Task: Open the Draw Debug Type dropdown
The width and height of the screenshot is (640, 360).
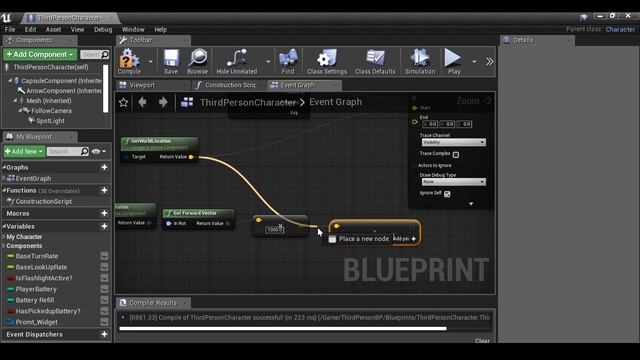Action: (x=453, y=182)
